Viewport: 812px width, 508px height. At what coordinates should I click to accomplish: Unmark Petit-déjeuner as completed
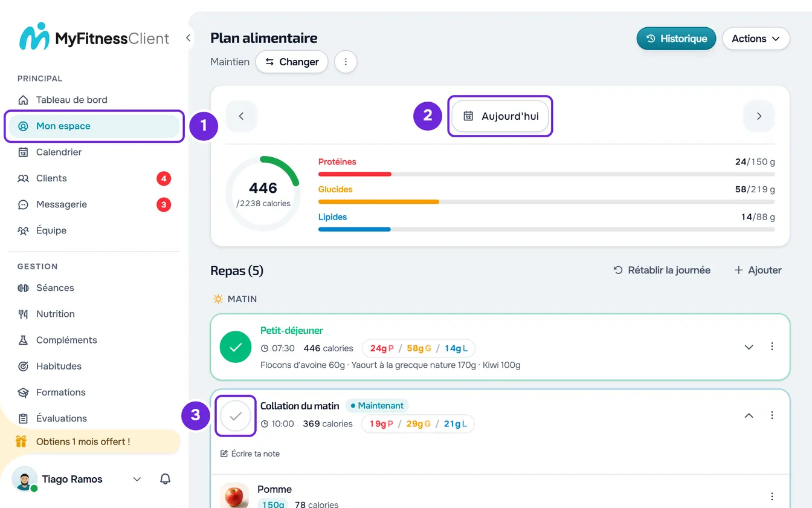[x=236, y=347]
